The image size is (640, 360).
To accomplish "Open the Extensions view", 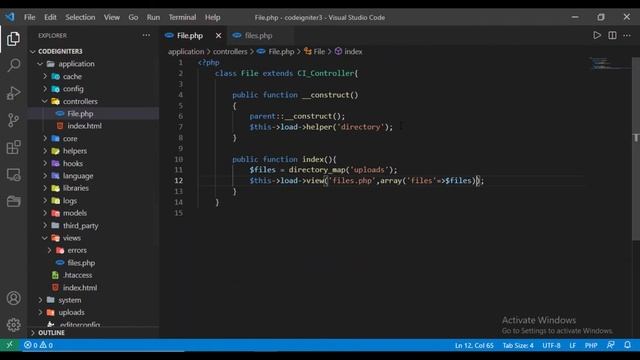I will pyautogui.click(x=13, y=147).
